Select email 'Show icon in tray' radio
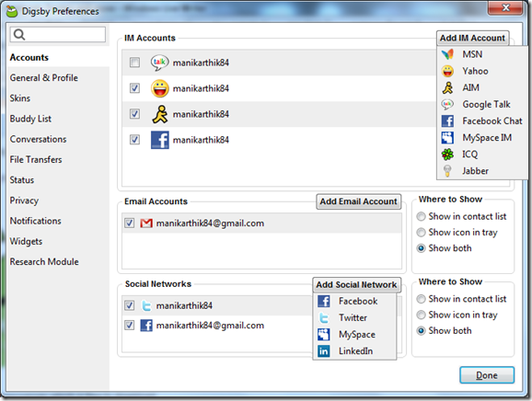 [x=421, y=232]
